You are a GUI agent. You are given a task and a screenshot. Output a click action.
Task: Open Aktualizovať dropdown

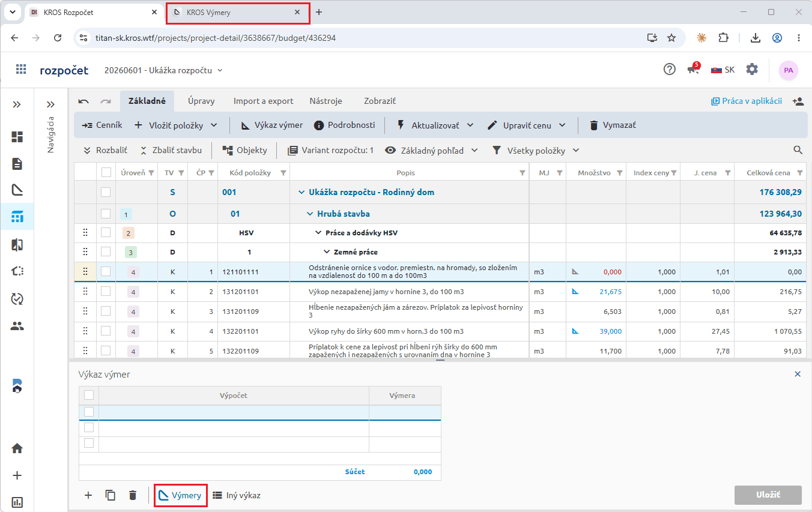[x=435, y=125]
